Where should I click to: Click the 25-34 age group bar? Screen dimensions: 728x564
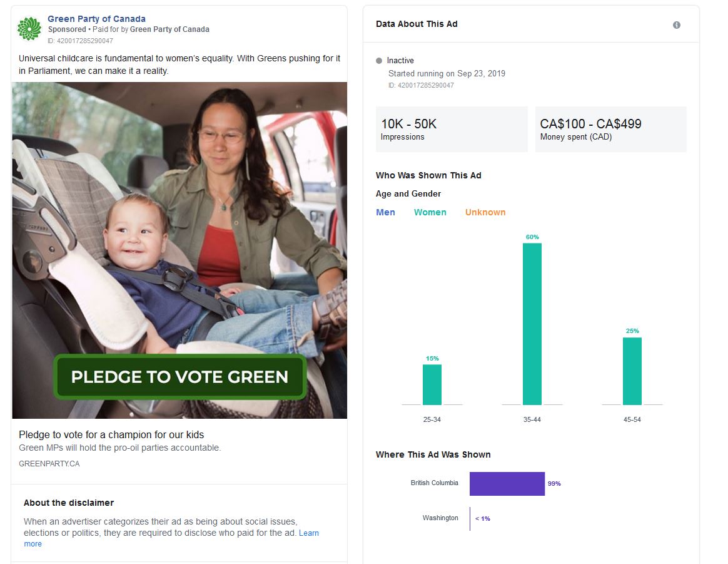[432, 384]
